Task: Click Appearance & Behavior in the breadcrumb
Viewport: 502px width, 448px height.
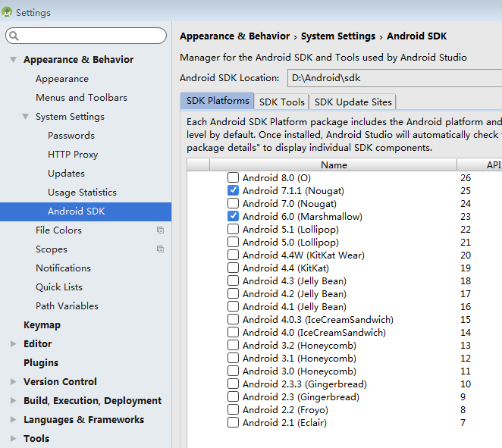Action: pyautogui.click(x=234, y=36)
